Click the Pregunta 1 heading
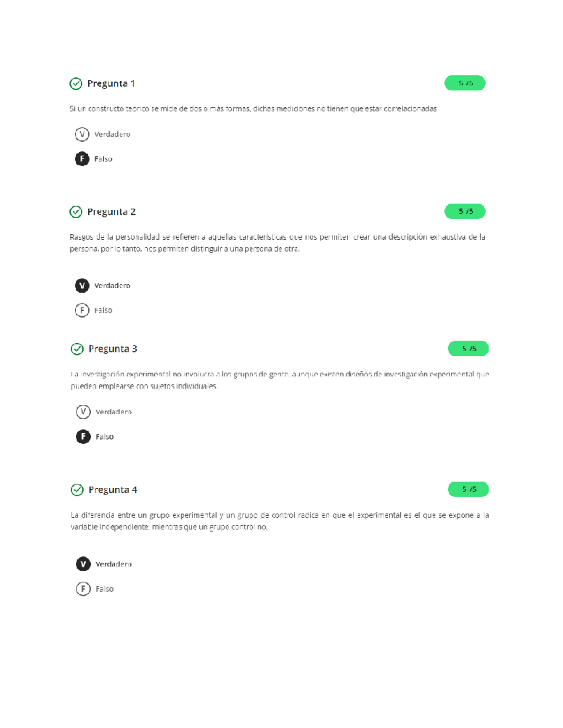Image resolution: width=563 pixels, height=728 pixels. click(111, 83)
